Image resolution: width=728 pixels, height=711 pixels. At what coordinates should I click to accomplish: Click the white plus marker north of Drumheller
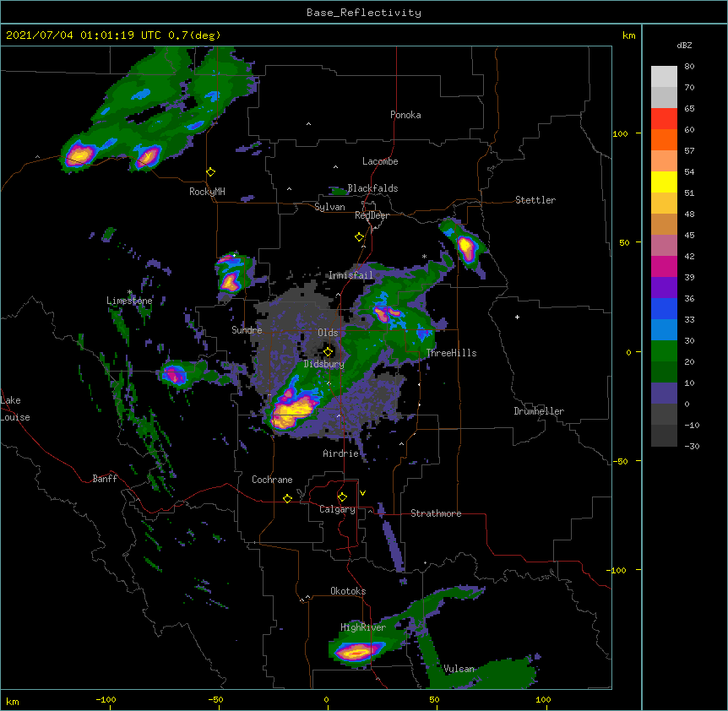pos(517,317)
